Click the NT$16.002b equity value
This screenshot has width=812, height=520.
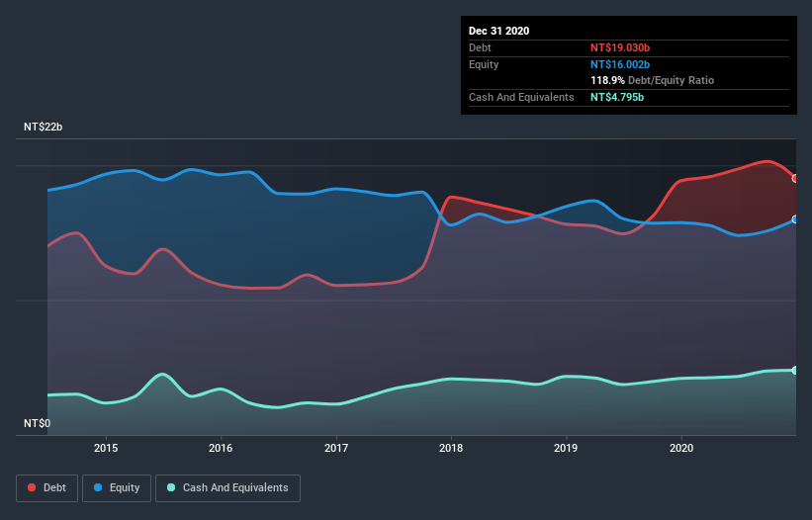620,64
